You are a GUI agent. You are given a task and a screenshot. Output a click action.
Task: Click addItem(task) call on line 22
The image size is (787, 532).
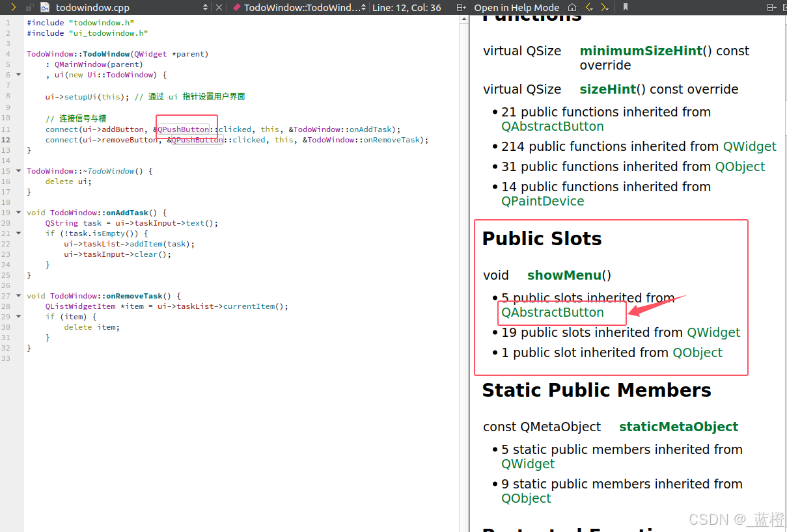[161, 244]
